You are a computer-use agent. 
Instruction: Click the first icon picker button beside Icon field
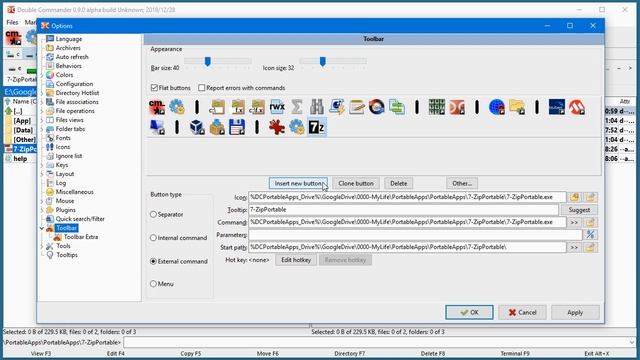pos(574,197)
